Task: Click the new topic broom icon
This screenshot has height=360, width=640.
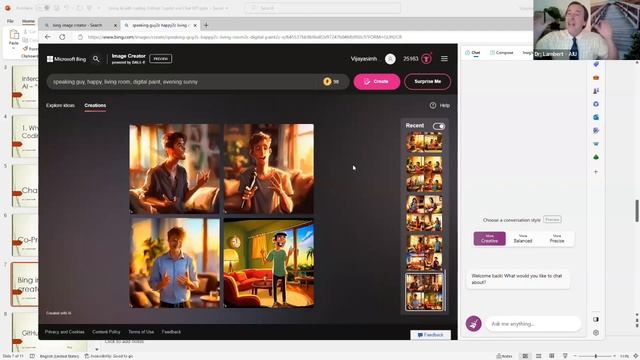Action: [473, 324]
